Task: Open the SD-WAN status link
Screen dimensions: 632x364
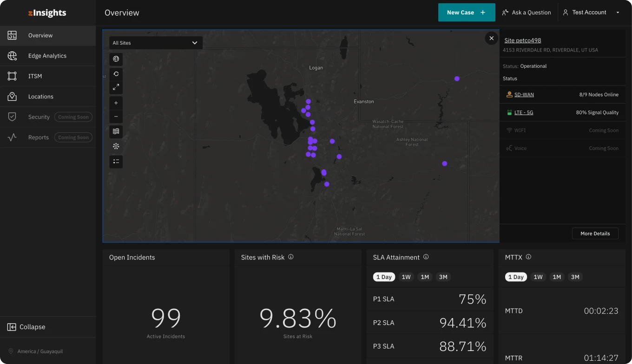Action: click(x=524, y=95)
